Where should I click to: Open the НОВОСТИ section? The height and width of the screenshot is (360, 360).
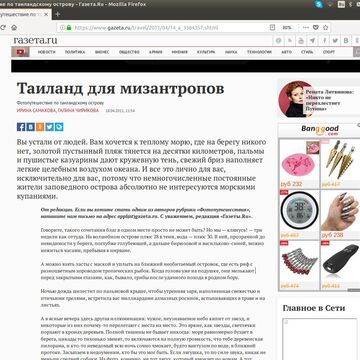point(47,52)
